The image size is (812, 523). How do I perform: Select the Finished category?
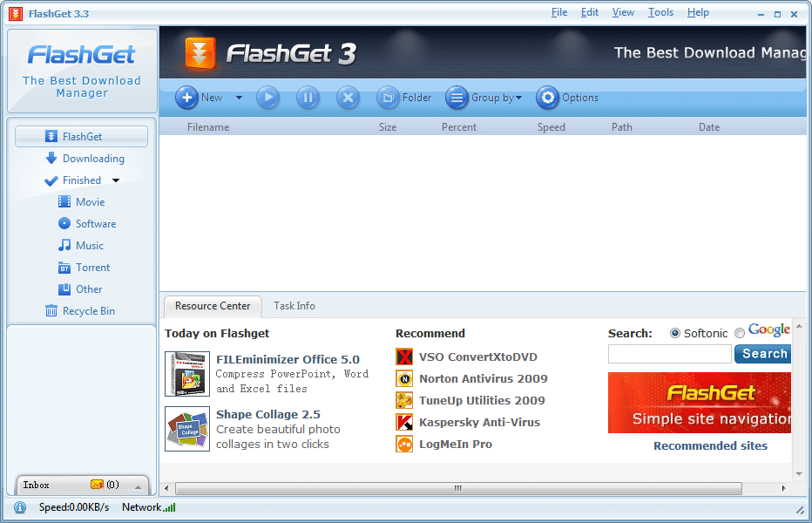[x=73, y=180]
